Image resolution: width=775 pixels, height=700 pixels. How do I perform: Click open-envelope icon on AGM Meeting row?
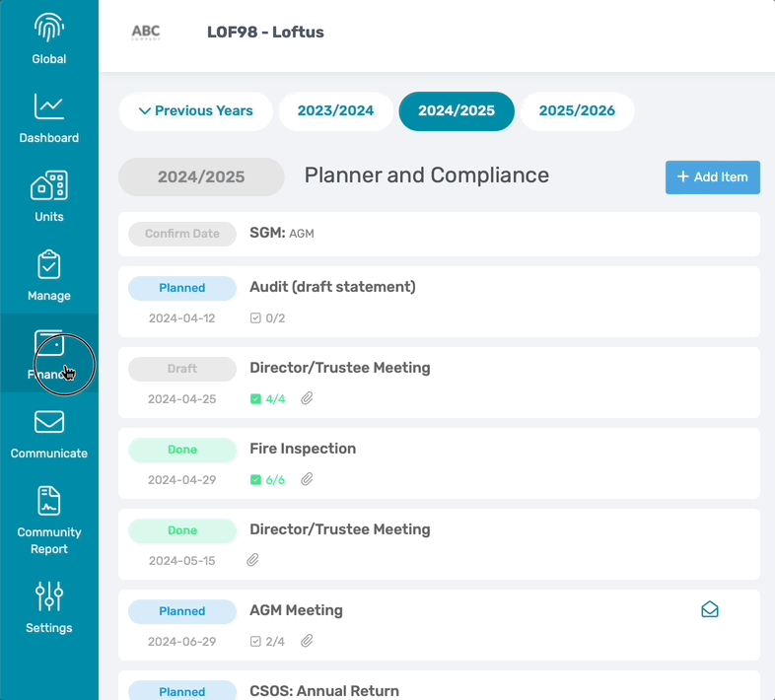point(710,609)
